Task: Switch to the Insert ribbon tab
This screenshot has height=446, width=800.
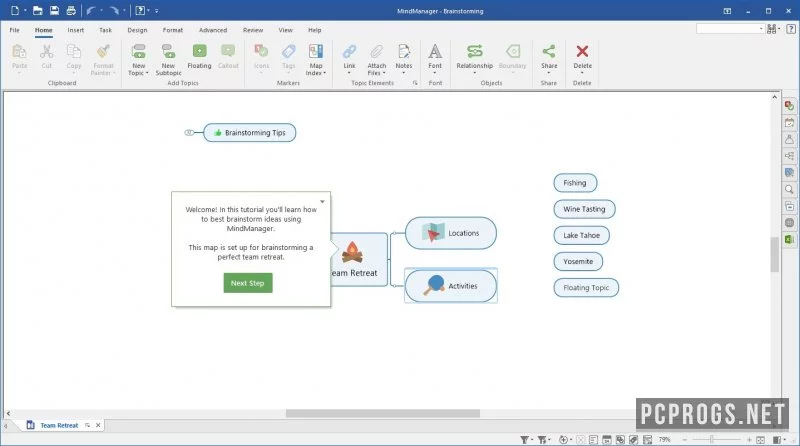Action: click(76, 30)
